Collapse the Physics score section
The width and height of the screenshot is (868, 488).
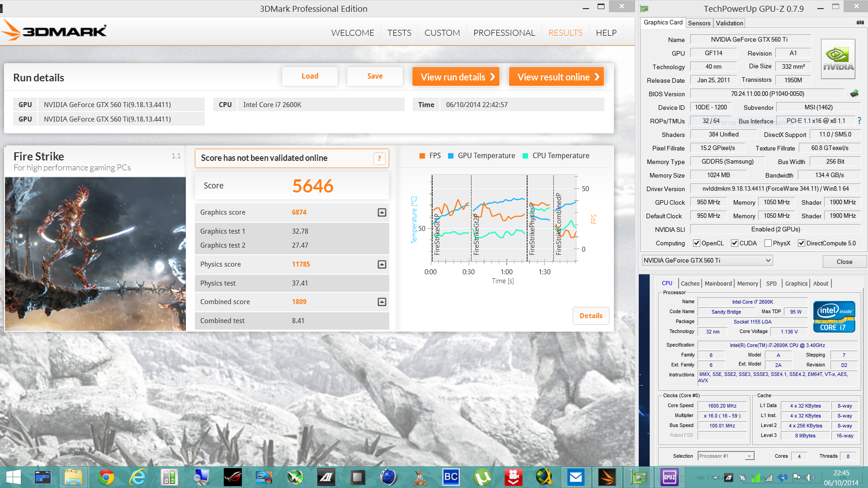pos(382,264)
